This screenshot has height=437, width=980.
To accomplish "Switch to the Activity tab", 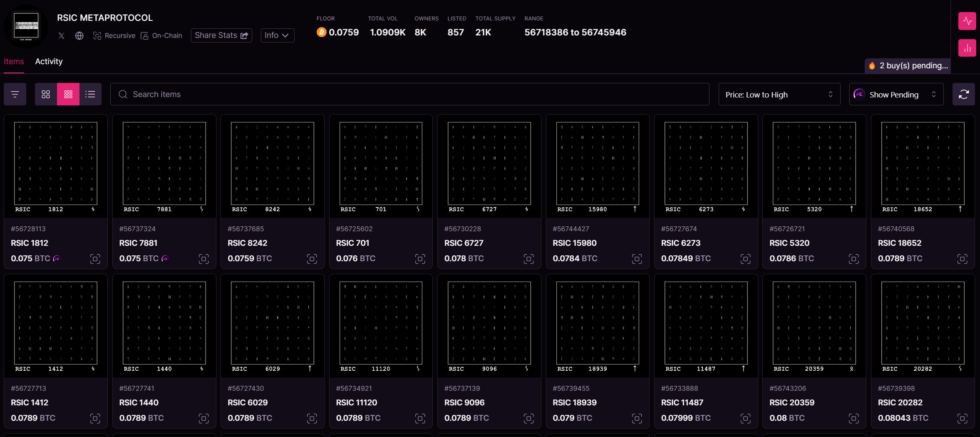I will click(49, 62).
